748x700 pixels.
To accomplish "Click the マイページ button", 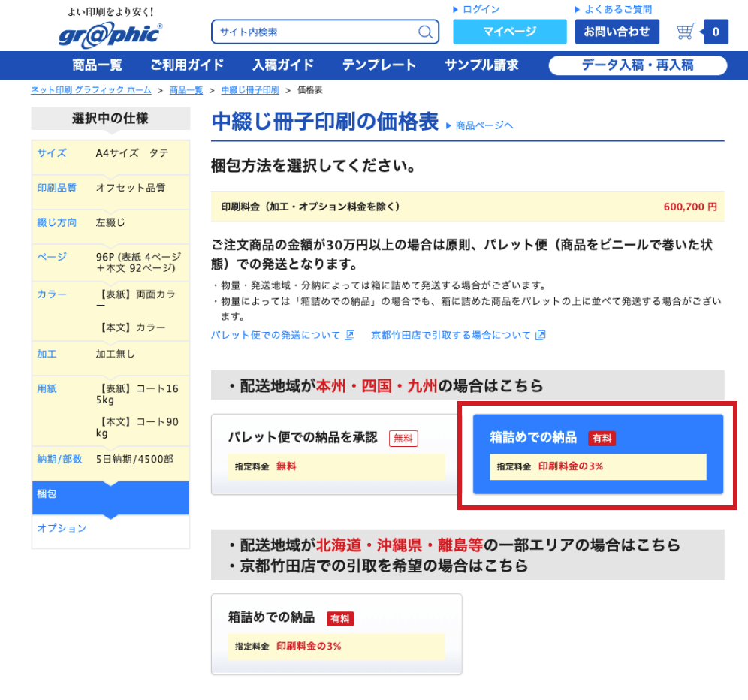I will pos(509,32).
